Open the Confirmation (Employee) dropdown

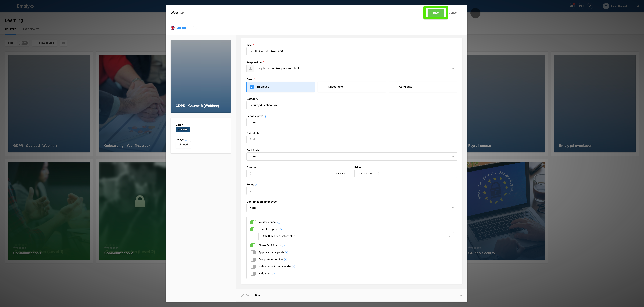tap(351, 208)
